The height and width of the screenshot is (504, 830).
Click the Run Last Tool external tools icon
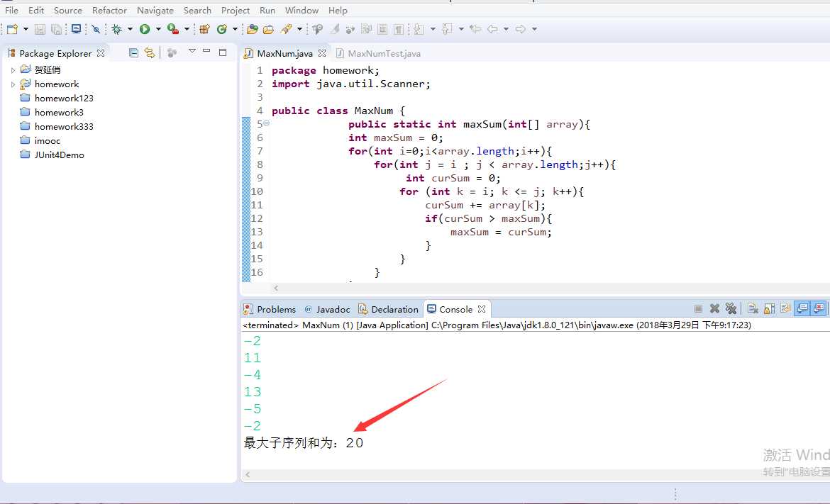click(x=172, y=29)
